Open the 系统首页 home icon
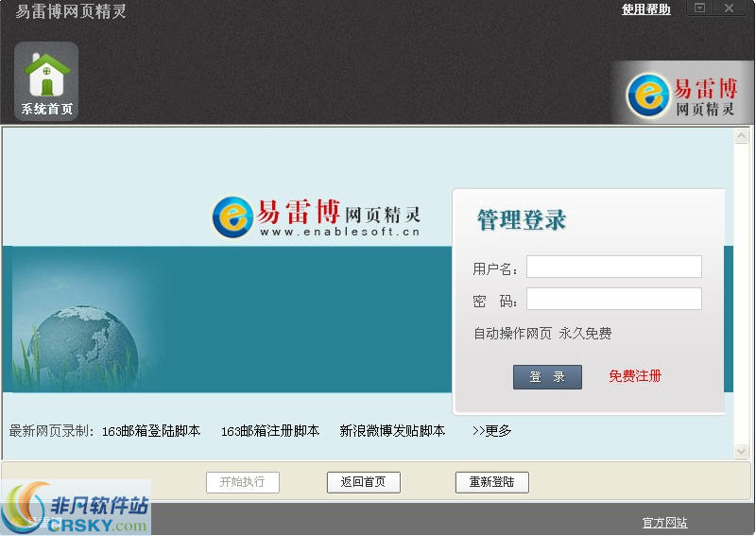756x536 pixels. (46, 81)
